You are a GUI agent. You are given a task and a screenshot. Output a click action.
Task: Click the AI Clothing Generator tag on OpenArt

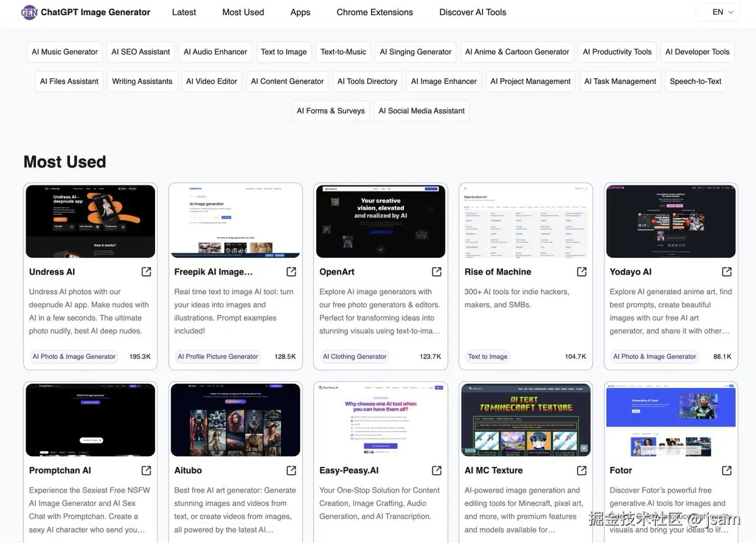pos(355,357)
